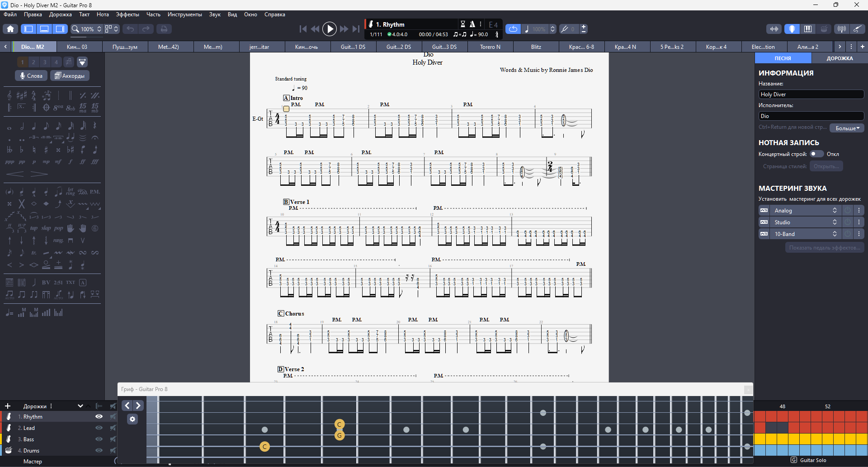Click the Redo arrow icon
The image size is (868, 467).
point(146,29)
